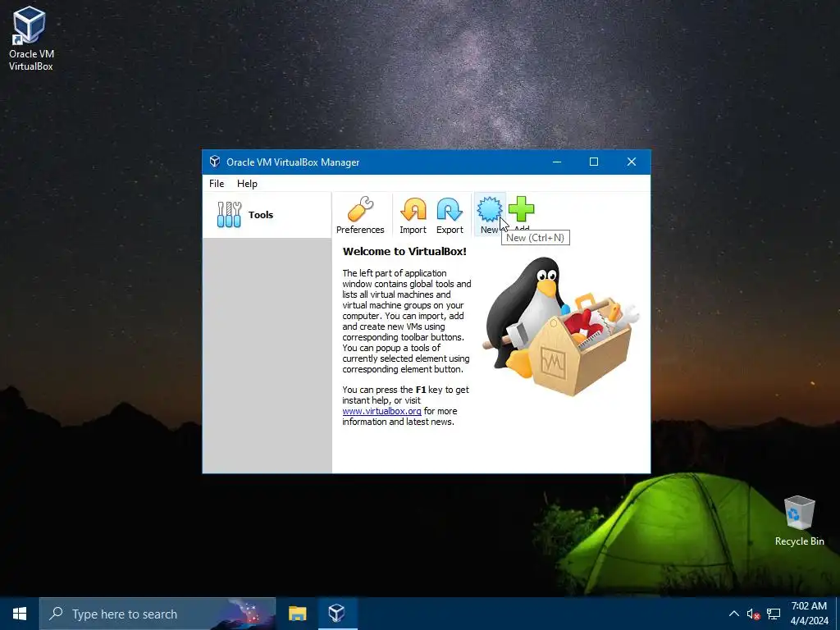Open the Preferences wrench tool
The image size is (840, 630).
360,216
